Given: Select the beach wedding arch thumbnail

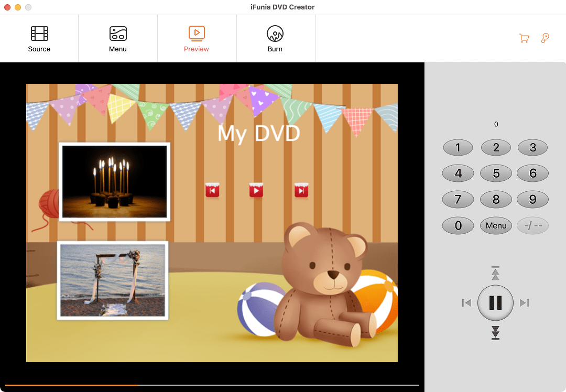Looking at the screenshot, I should click(113, 280).
